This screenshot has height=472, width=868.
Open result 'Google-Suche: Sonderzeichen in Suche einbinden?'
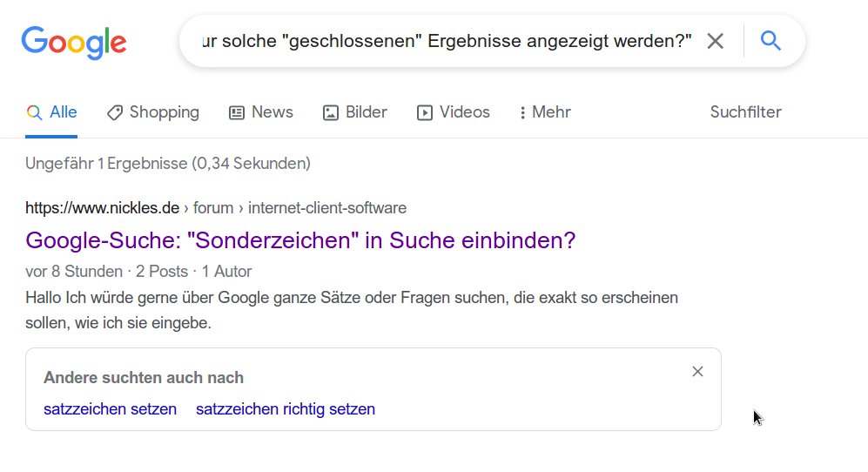pos(300,240)
